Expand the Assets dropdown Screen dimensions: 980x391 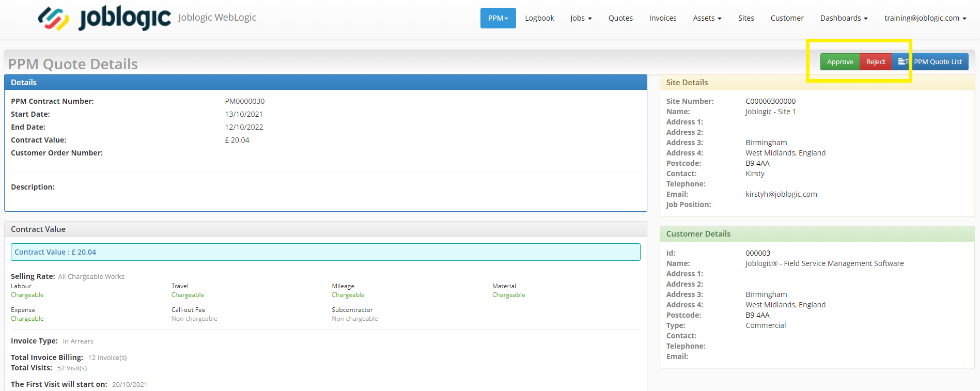point(707,18)
